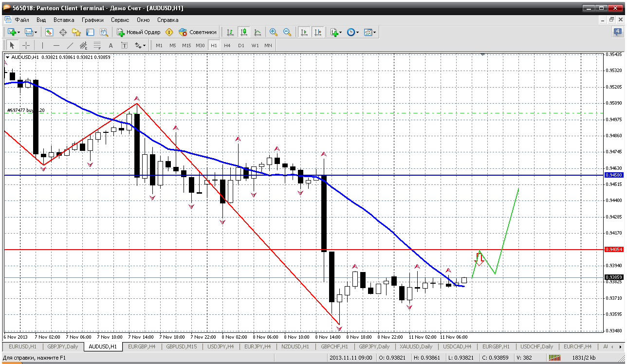Switch chart to line chart style
This screenshot has width=627, height=364.
[257, 32]
